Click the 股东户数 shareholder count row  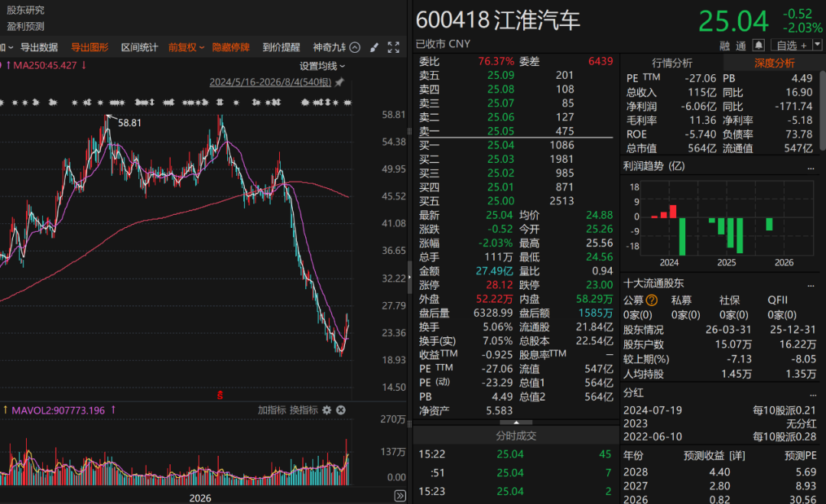[x=720, y=344]
